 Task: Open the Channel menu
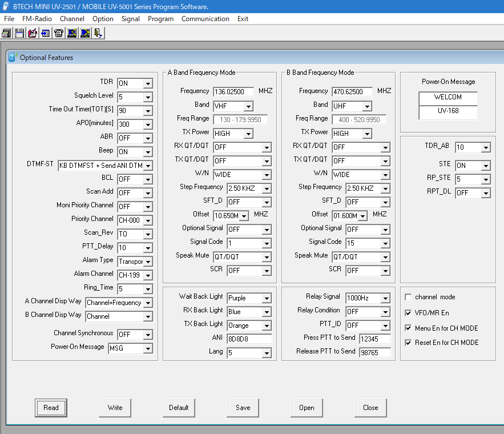(72, 19)
